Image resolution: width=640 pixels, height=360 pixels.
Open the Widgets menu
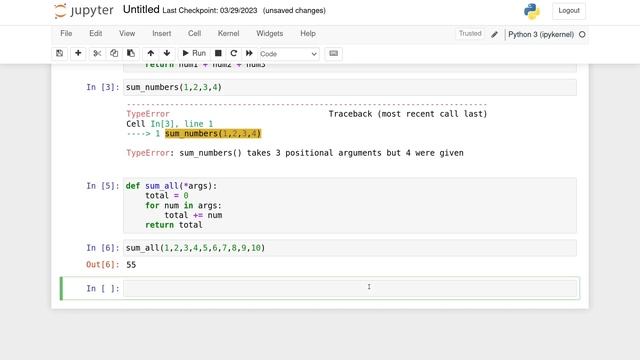coord(269,33)
